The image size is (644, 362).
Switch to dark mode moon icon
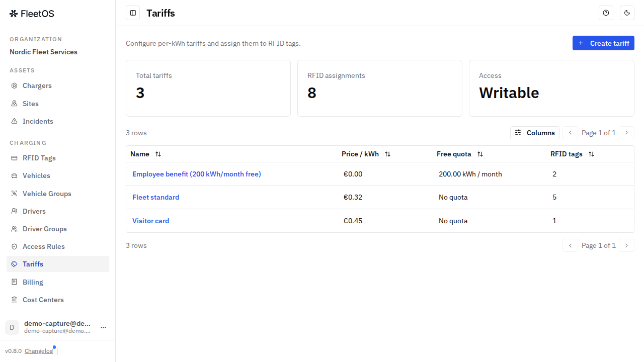coord(627,13)
